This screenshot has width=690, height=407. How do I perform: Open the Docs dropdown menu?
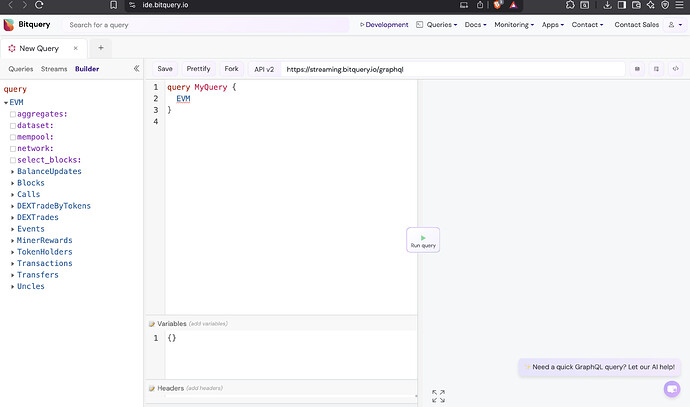click(475, 25)
